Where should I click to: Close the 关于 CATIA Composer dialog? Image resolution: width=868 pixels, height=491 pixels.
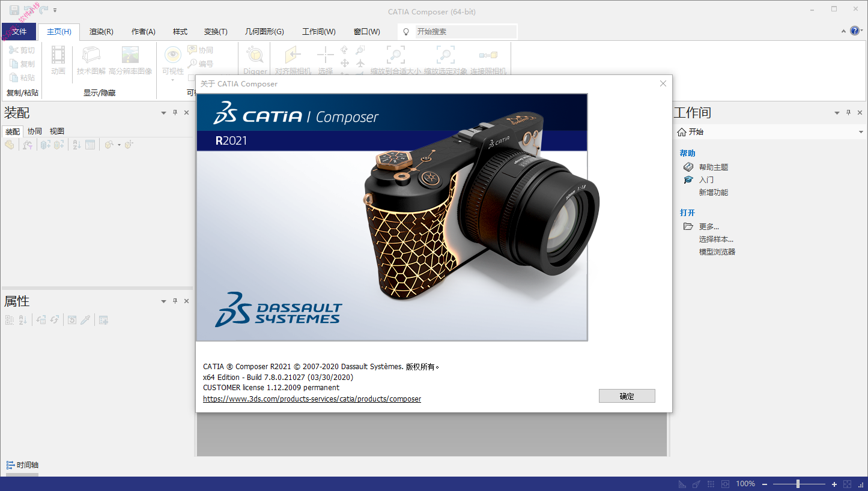663,83
